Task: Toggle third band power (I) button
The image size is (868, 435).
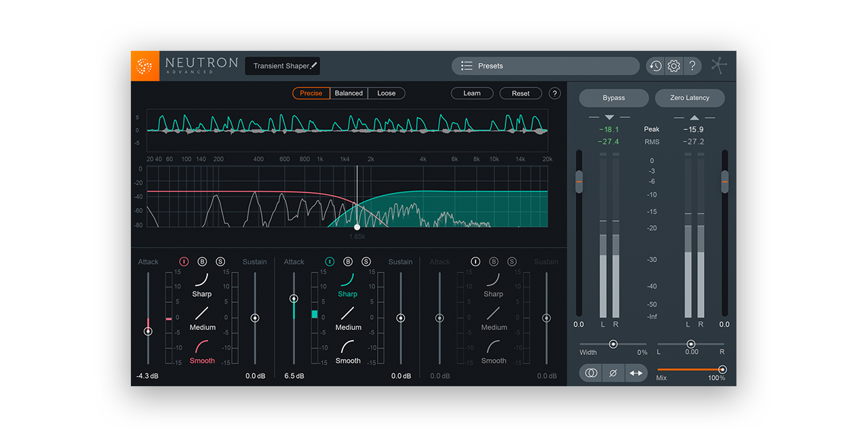Action: pos(475,262)
